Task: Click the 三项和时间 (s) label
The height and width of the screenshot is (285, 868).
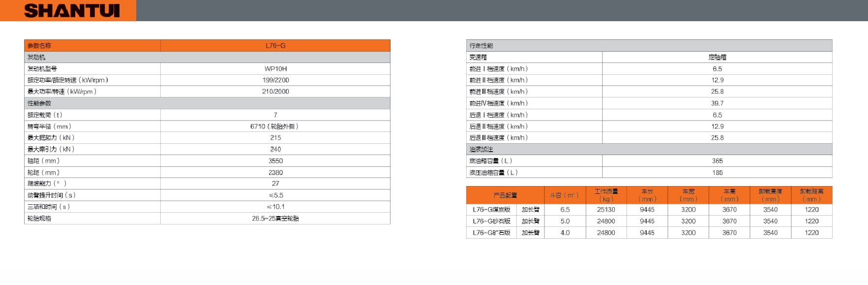Action: coord(49,207)
